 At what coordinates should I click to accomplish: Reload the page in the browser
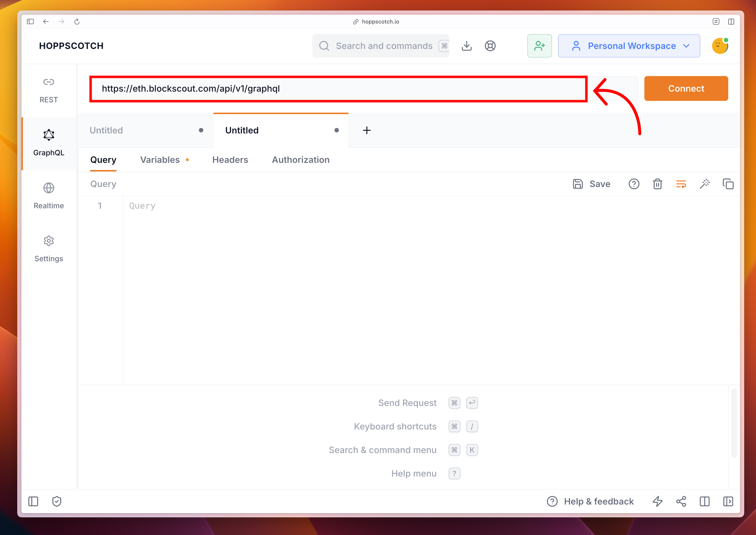[77, 21]
